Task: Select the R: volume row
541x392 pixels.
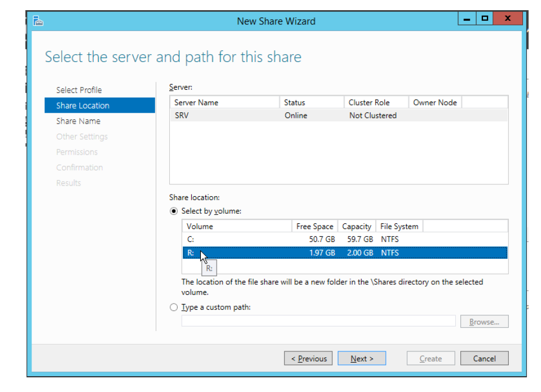Action: pos(345,253)
